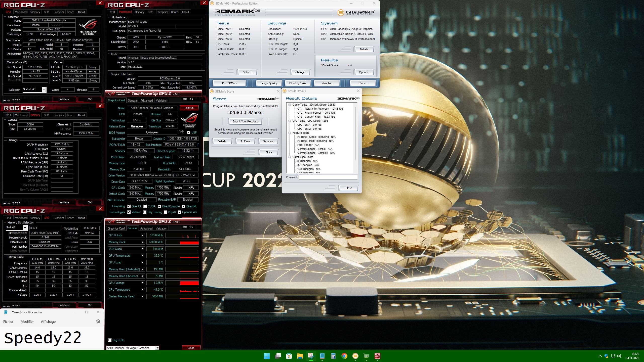The image size is (644, 362).
Task: Click Image Quality button in 3DMark05
Action: [x=269, y=83]
